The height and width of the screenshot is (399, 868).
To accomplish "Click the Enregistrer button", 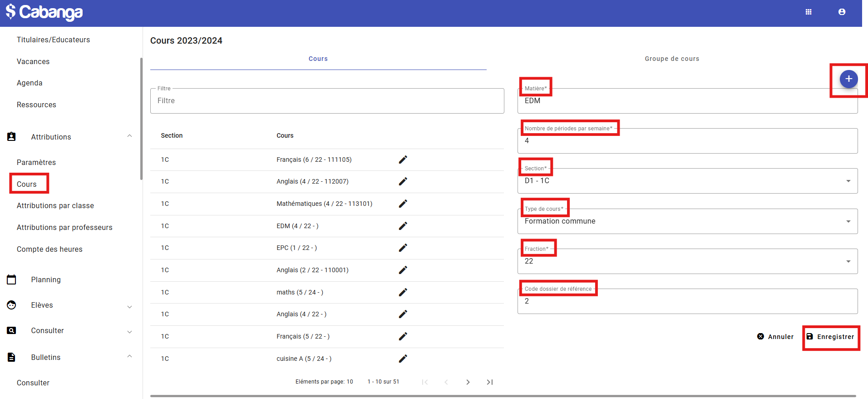I will coord(830,337).
